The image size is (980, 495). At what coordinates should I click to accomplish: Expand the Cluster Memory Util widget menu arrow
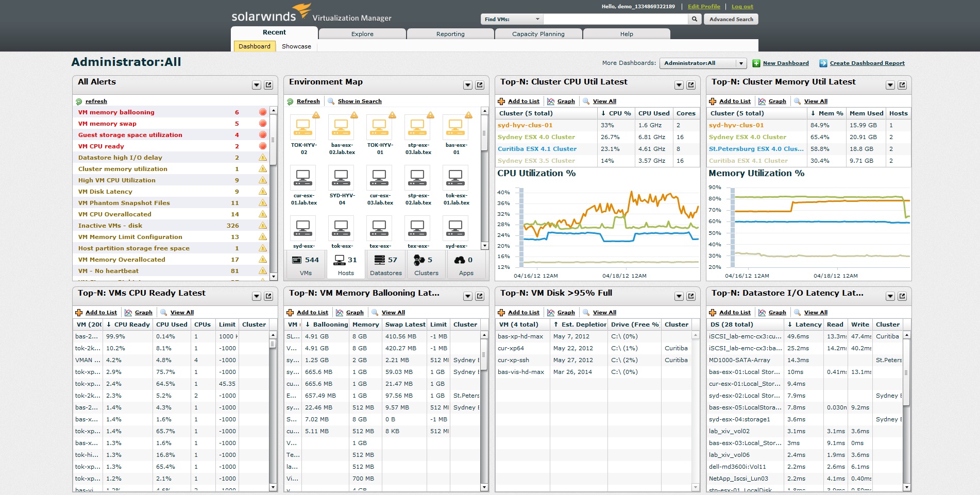click(x=890, y=85)
